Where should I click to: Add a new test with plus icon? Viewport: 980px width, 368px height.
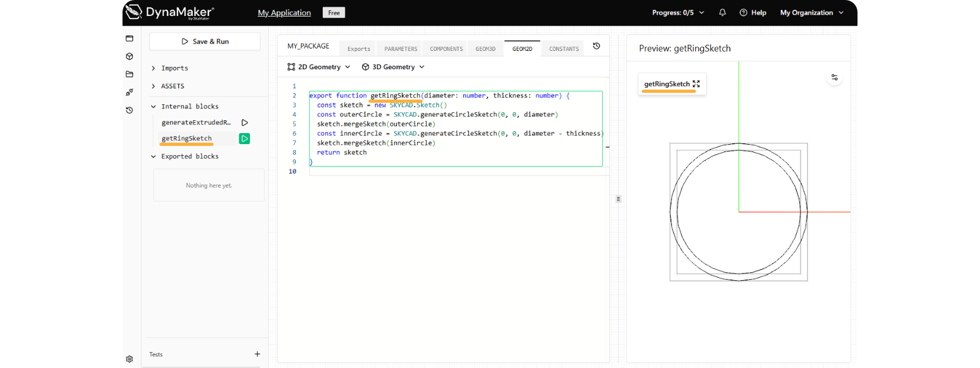pyautogui.click(x=257, y=354)
